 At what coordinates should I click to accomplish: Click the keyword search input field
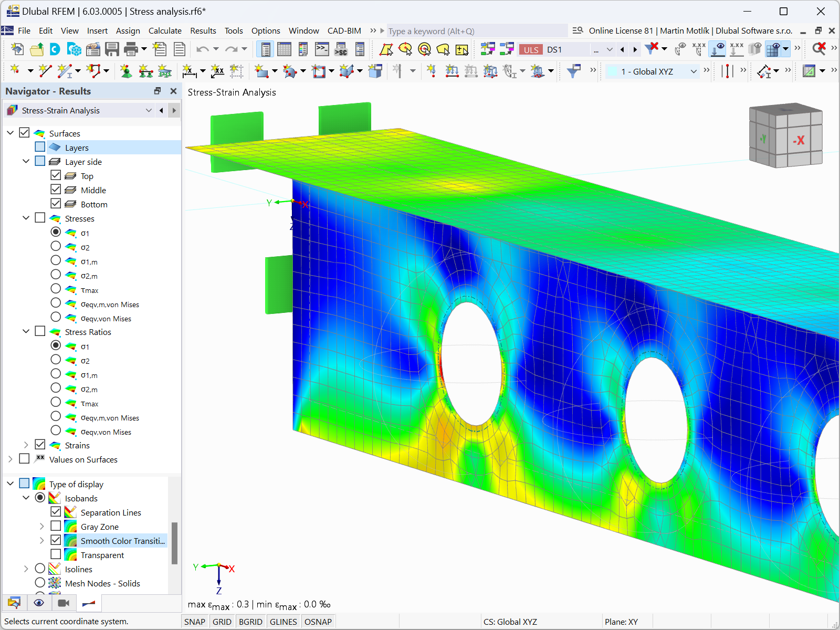pyautogui.click(x=472, y=31)
